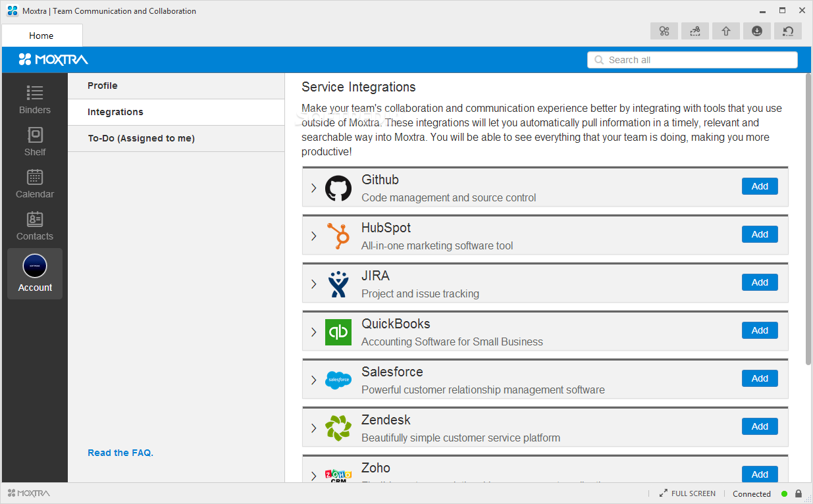Toggle FULL SCREEN mode in status bar

687,493
